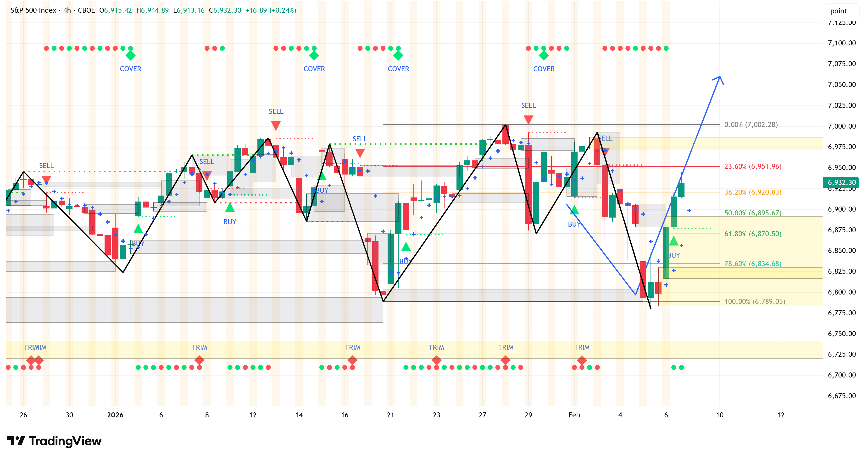Click the S&P 500 Index symbol title
The image size is (868, 459).
click(x=33, y=10)
